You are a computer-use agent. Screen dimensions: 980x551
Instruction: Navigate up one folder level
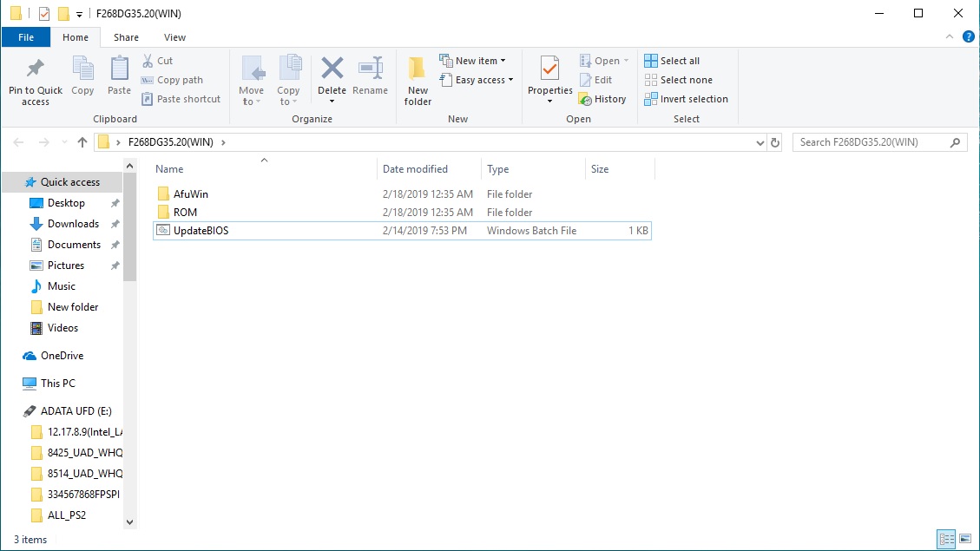click(82, 142)
